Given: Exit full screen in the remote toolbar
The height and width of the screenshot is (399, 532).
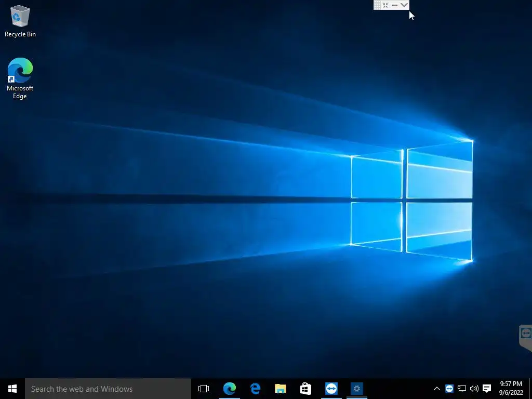Looking at the screenshot, I should 385,5.
